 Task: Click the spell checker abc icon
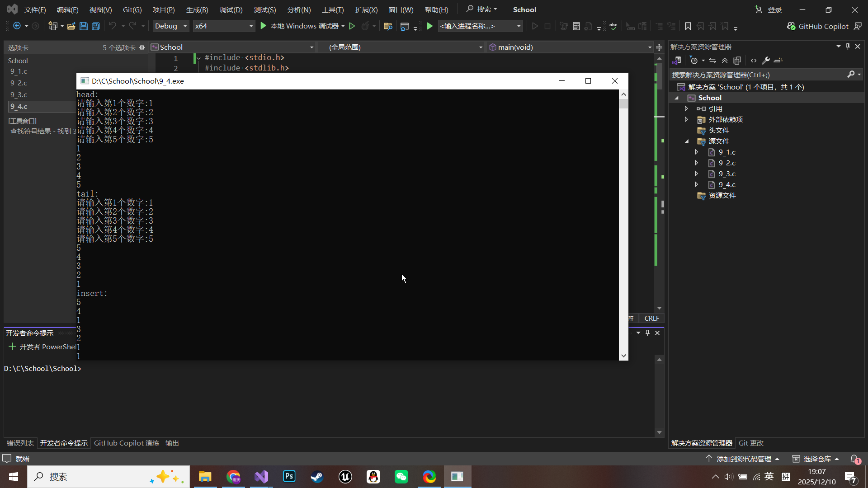tap(613, 26)
